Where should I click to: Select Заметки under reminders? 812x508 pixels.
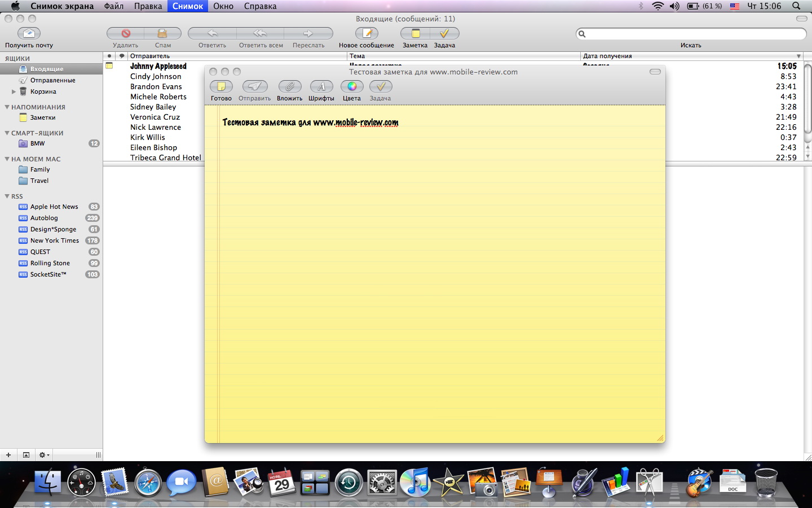pyautogui.click(x=51, y=117)
